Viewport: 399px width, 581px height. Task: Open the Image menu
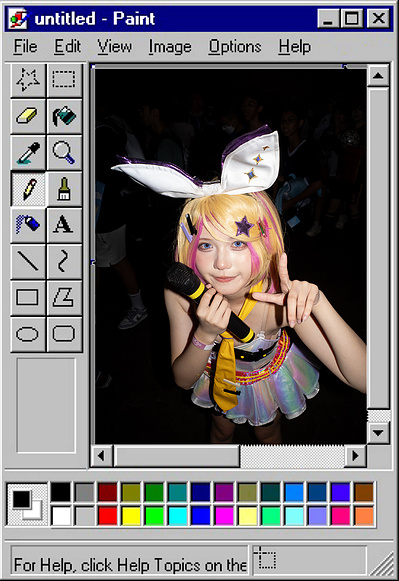[x=170, y=47]
